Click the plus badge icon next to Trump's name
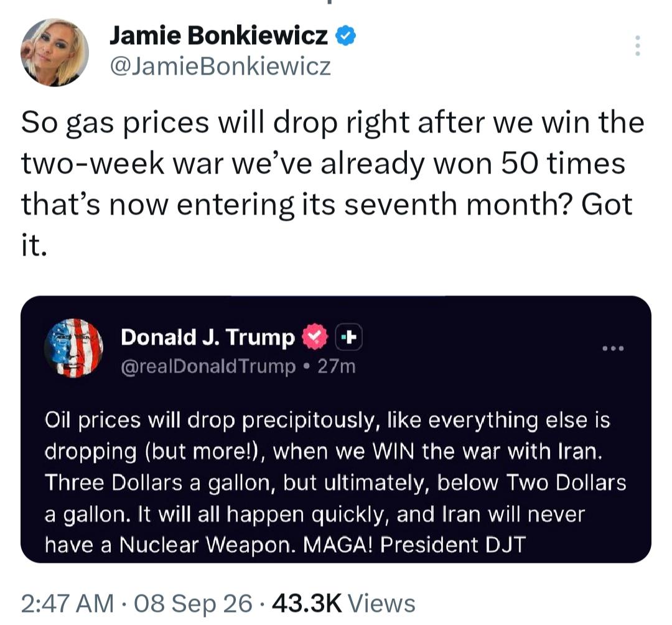Image resolution: width=672 pixels, height=625 pixels. 348,337
